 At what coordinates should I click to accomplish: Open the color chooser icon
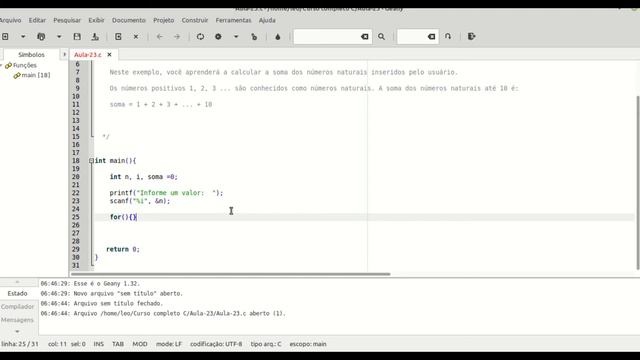pyautogui.click(x=278, y=37)
